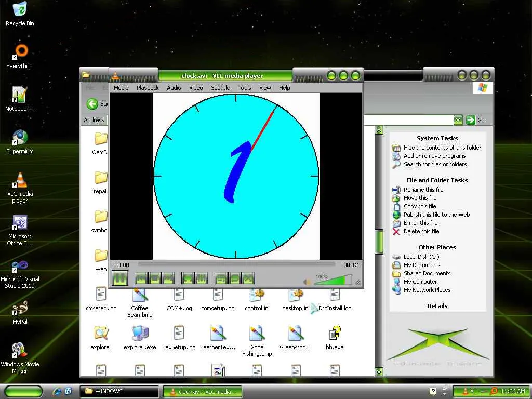Select the Gone Fishing.bmp file
This screenshot has width=532, height=399.
(257, 341)
